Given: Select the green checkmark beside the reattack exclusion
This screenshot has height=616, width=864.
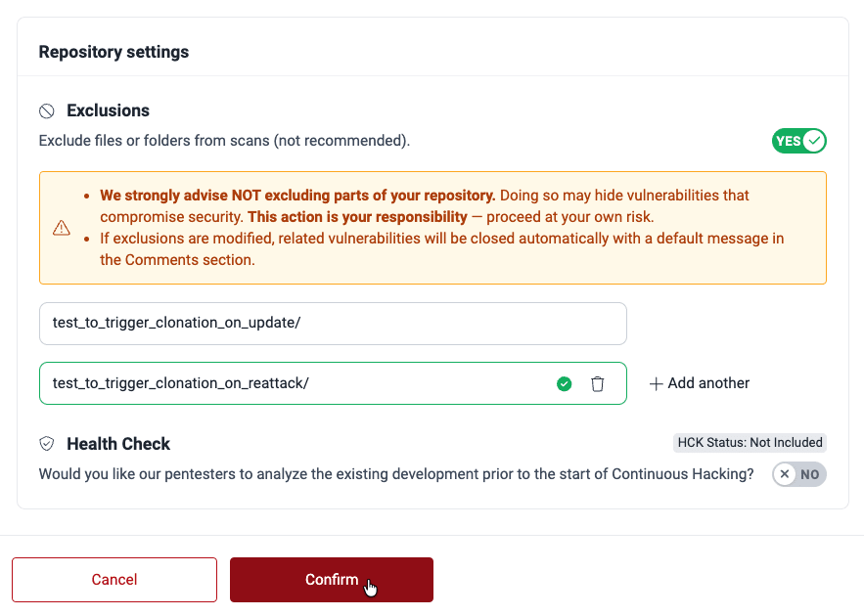Looking at the screenshot, I should [565, 383].
